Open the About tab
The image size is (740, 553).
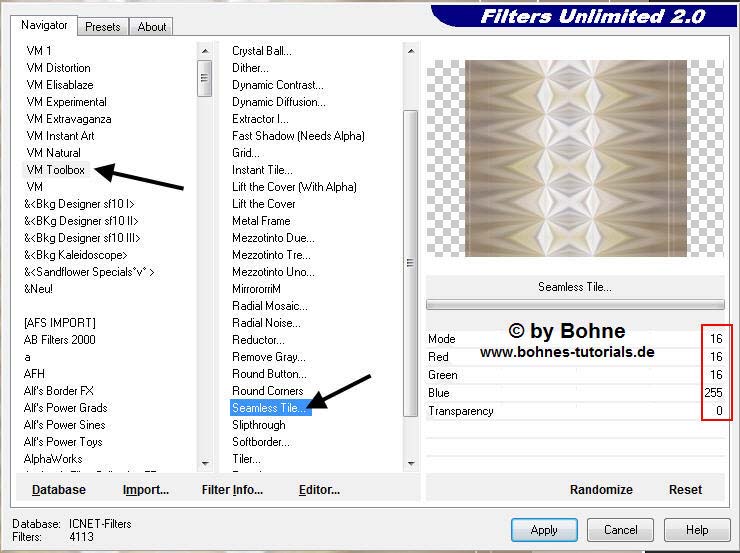(152, 27)
